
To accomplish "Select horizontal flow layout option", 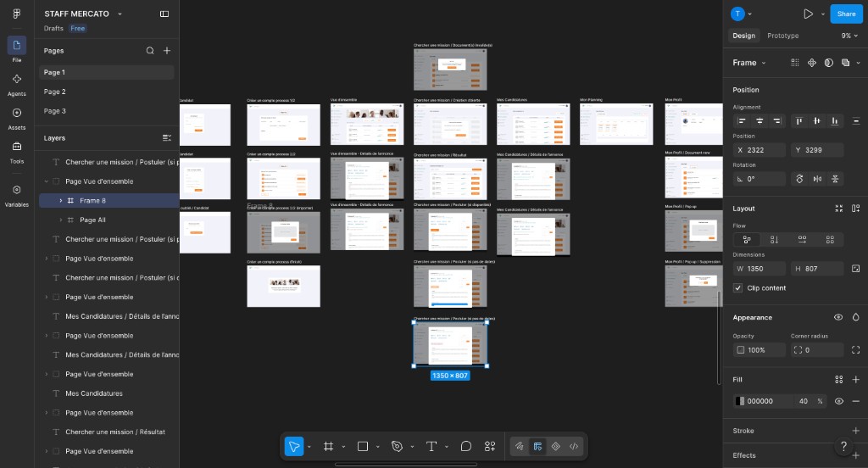I will click(x=802, y=239).
